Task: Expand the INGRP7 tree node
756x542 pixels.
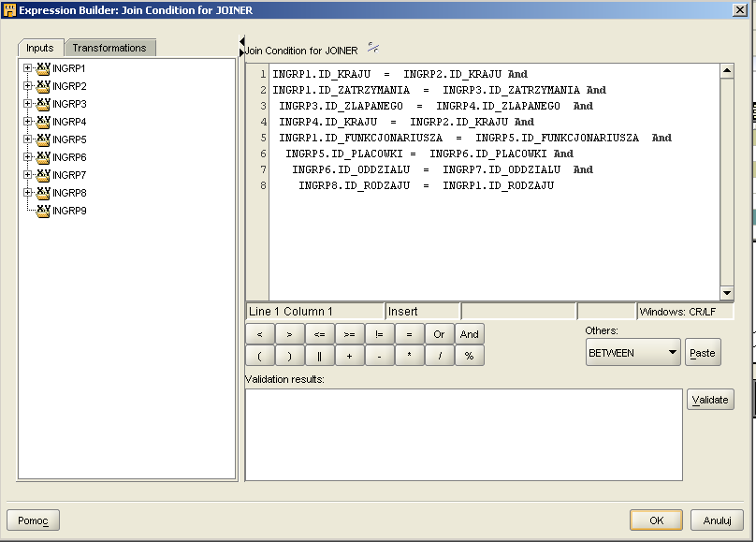Action: coord(28,175)
